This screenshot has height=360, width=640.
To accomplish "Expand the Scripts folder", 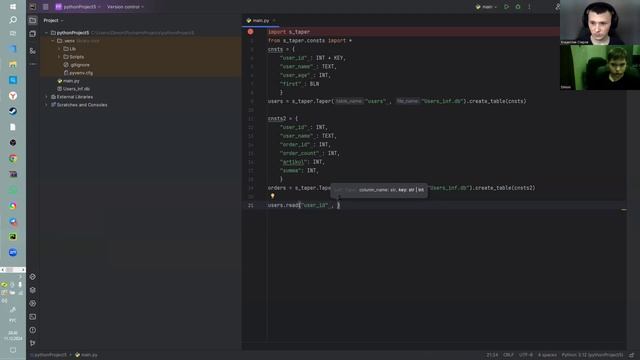I will pyautogui.click(x=59, y=57).
